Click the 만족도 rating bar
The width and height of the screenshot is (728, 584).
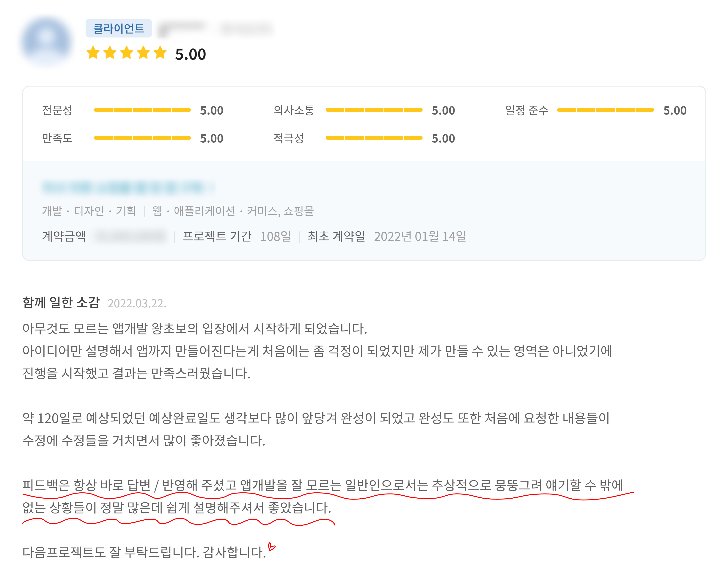tap(142, 138)
